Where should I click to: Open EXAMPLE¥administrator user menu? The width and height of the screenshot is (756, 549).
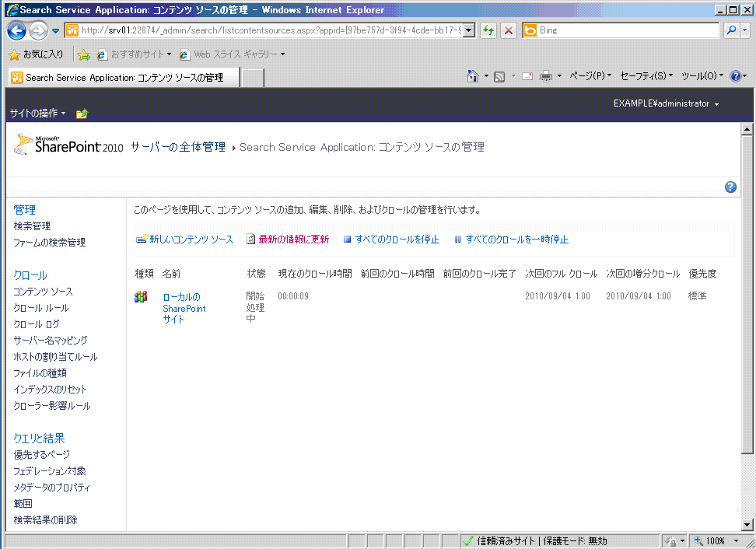click(667, 103)
